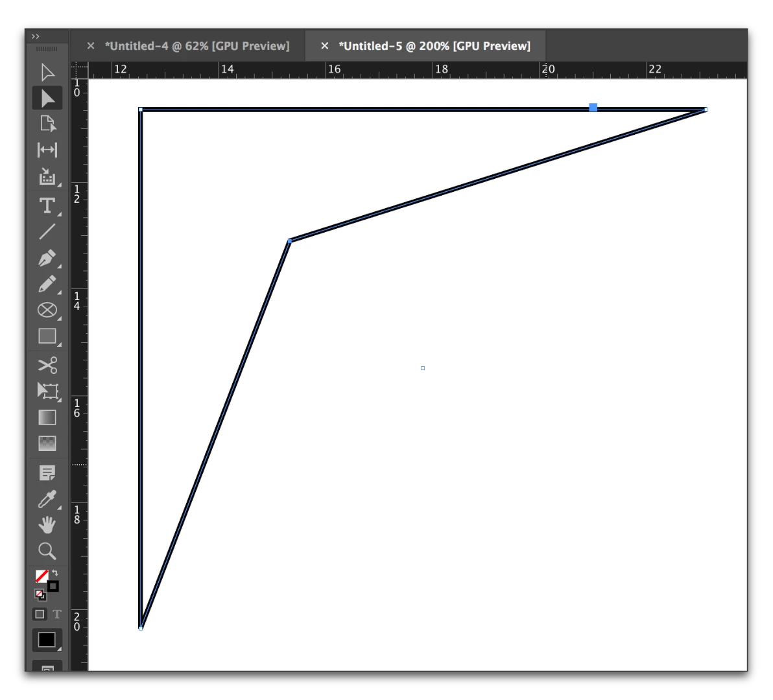
Task: Select the Pen tool
Action: pyautogui.click(x=47, y=258)
